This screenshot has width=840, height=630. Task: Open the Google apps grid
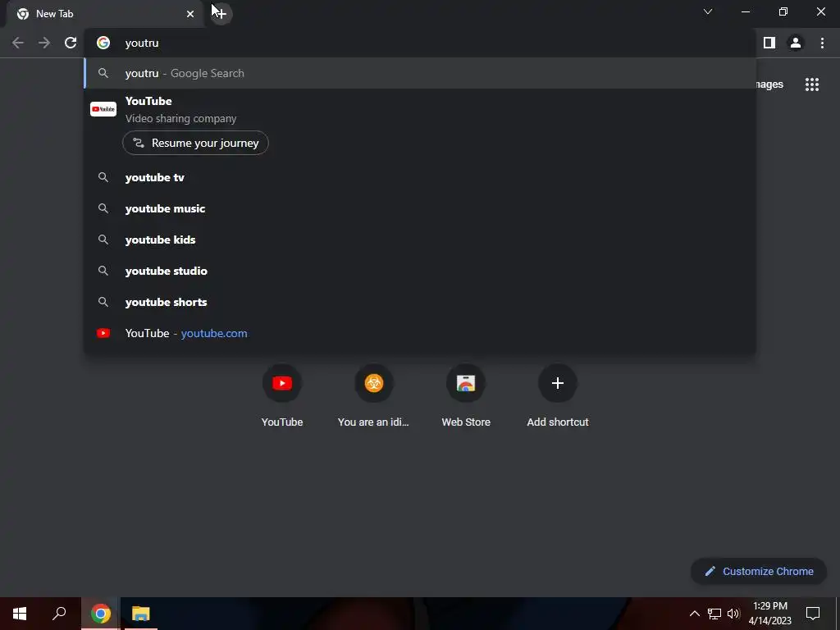pos(812,84)
